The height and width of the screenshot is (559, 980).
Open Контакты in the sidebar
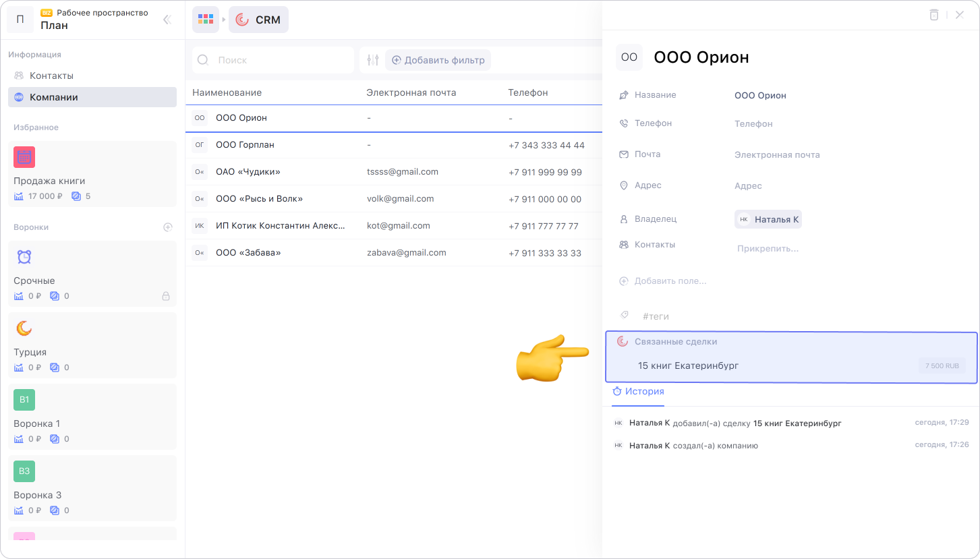click(x=51, y=76)
